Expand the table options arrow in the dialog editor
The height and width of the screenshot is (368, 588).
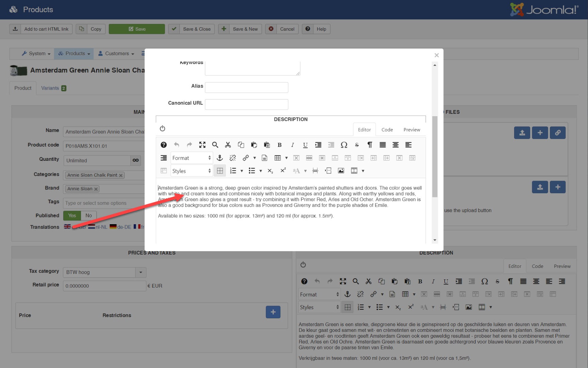(x=286, y=158)
